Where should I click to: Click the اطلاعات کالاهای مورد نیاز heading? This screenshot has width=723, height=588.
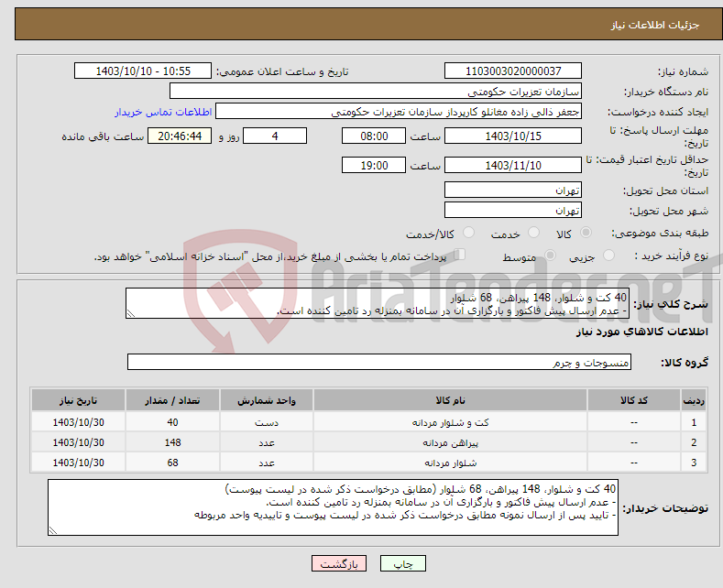point(641,332)
